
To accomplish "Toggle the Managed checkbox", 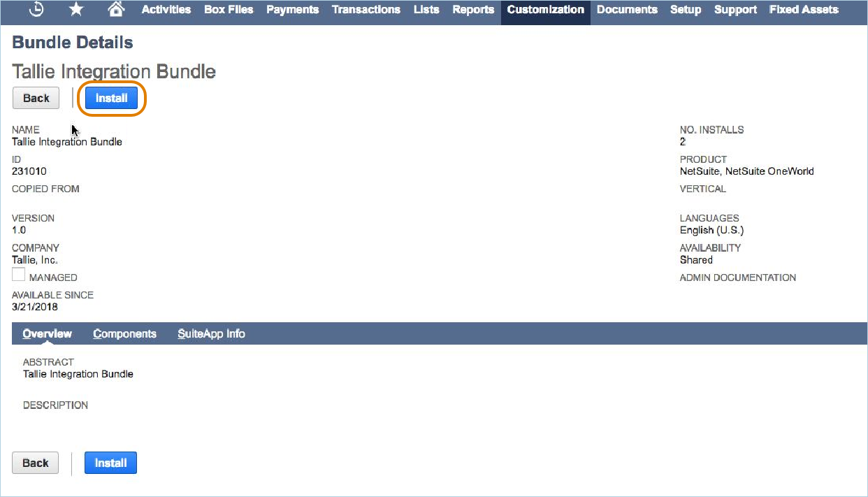I will (x=19, y=275).
